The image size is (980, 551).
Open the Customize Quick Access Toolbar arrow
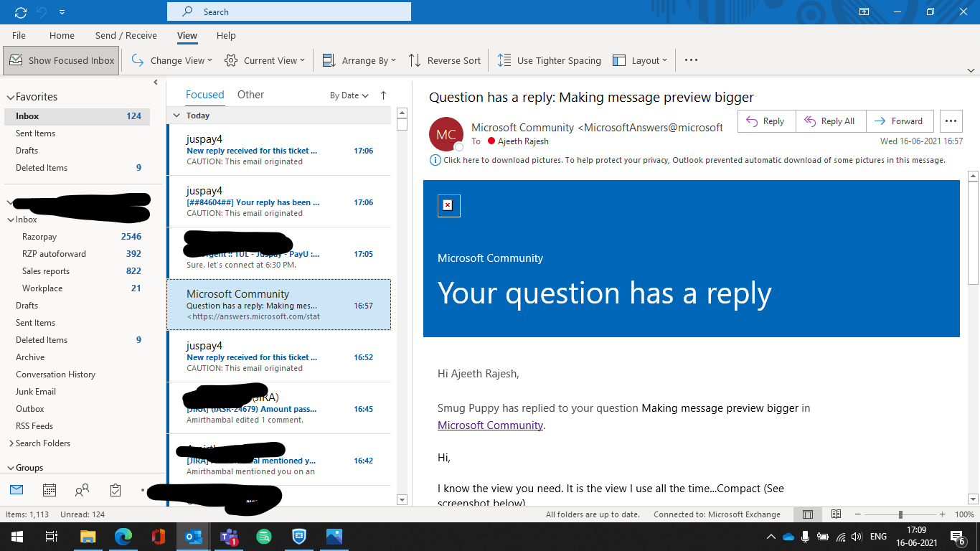point(62,12)
